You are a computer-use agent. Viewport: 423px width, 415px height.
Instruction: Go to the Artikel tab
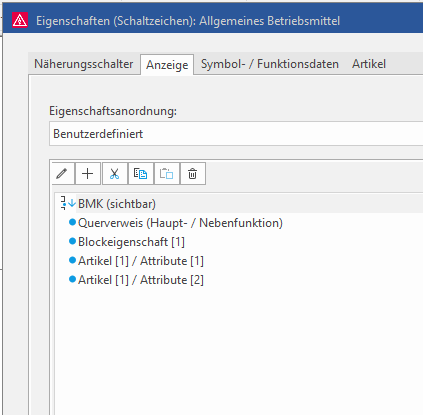[x=369, y=64]
